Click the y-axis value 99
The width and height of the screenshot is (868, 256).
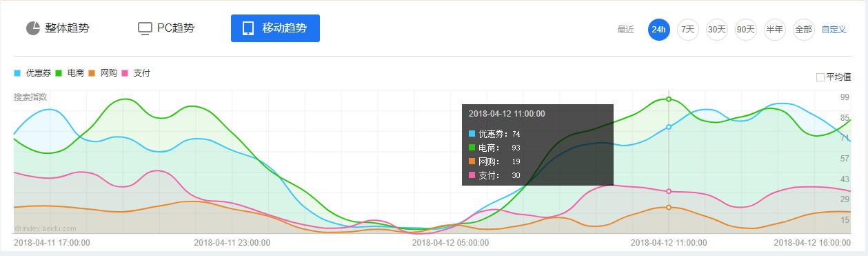[845, 98]
